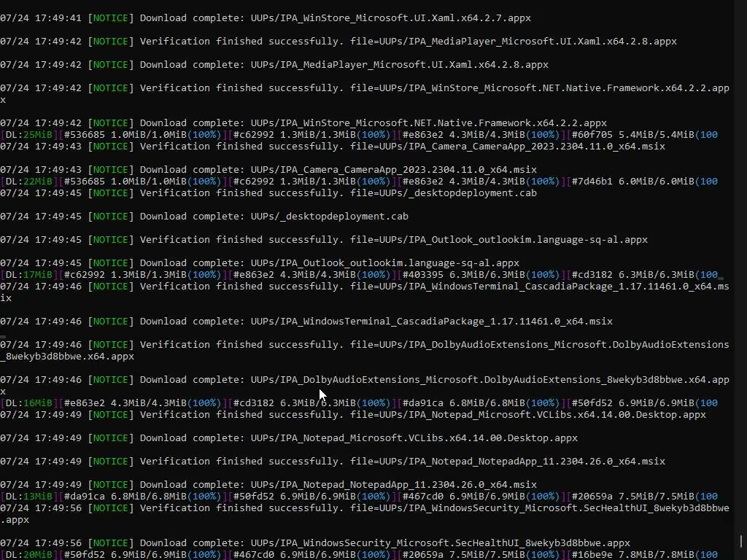The width and height of the screenshot is (747, 560).
Task: Click the Download complete line for WinStore_Microsoft.UI.Xaml.x64.2.7.appx
Action: 266,18
